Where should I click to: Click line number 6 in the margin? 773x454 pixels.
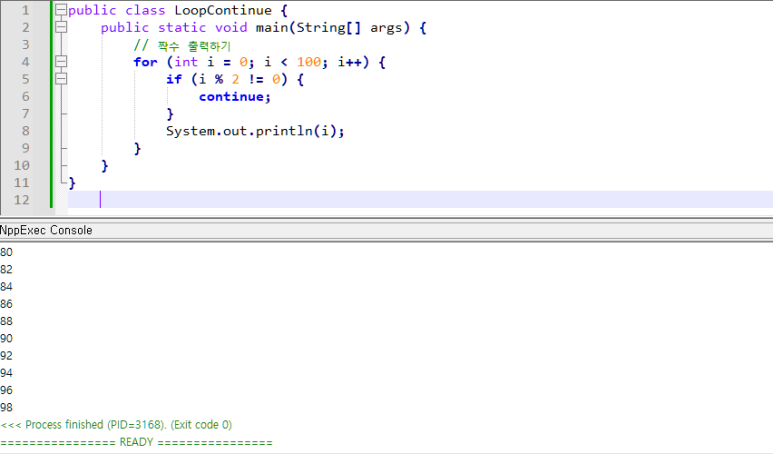(25, 97)
